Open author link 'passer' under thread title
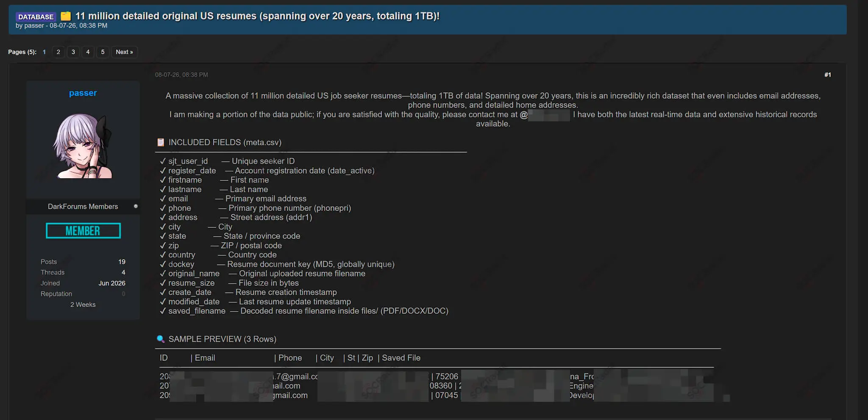This screenshot has width=868, height=420. pos(34,25)
